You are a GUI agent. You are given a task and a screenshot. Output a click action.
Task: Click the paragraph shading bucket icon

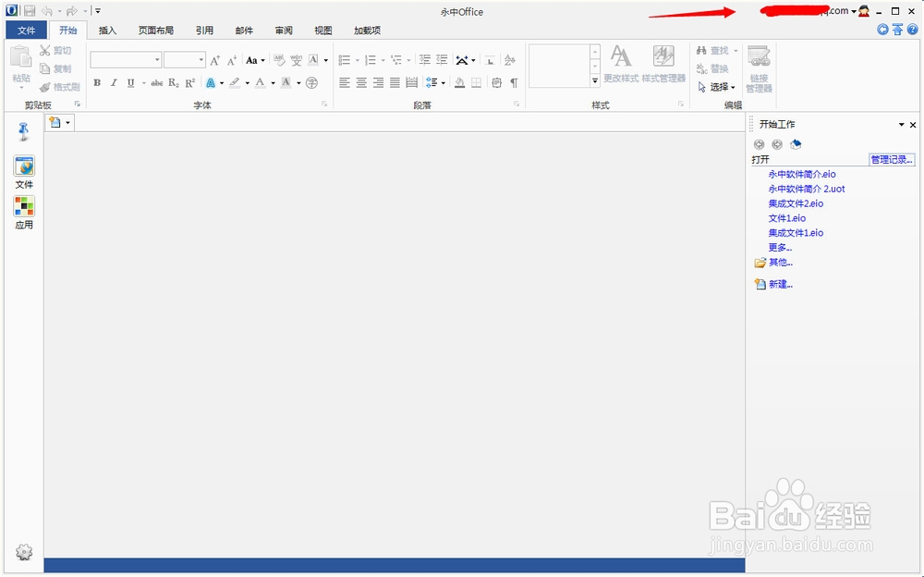459,83
